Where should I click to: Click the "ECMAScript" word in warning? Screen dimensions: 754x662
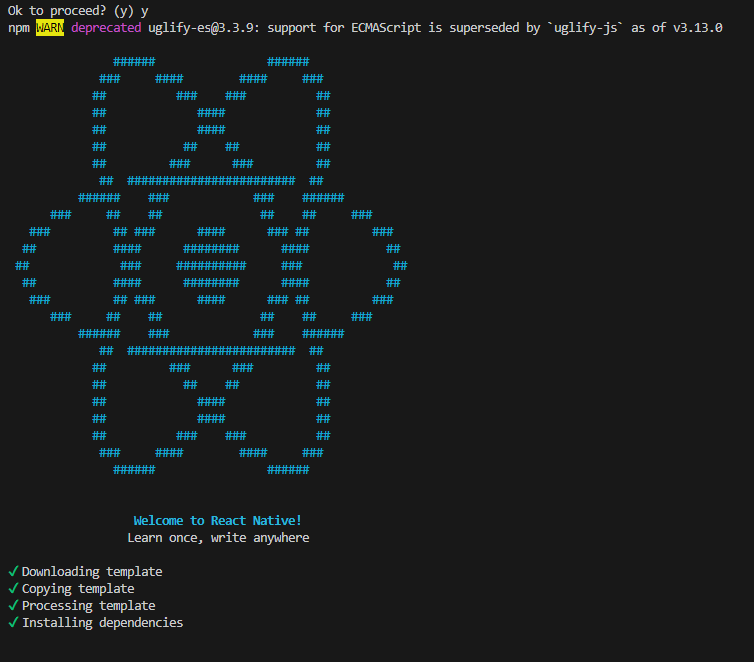pyautogui.click(x=386, y=28)
